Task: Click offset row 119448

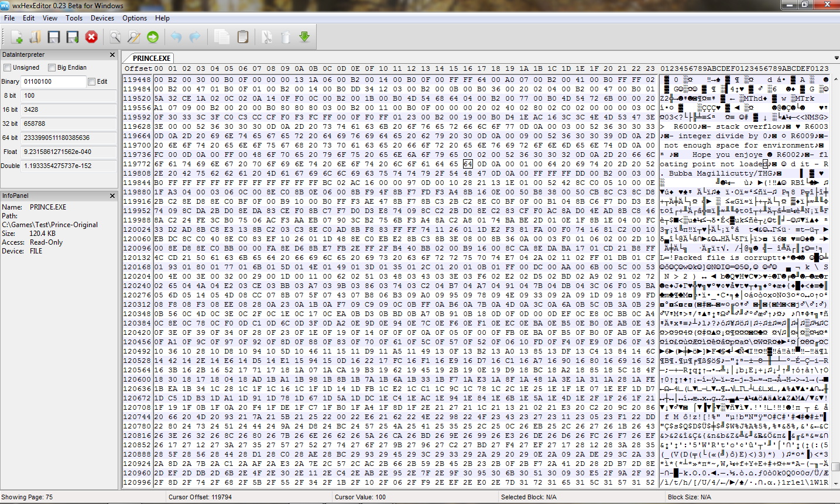Action: (137, 80)
